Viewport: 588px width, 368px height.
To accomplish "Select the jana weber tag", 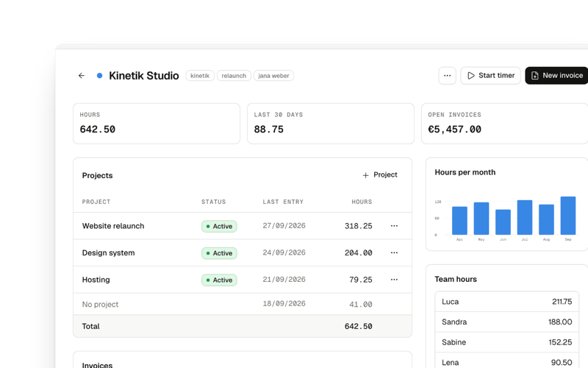I will [273, 76].
